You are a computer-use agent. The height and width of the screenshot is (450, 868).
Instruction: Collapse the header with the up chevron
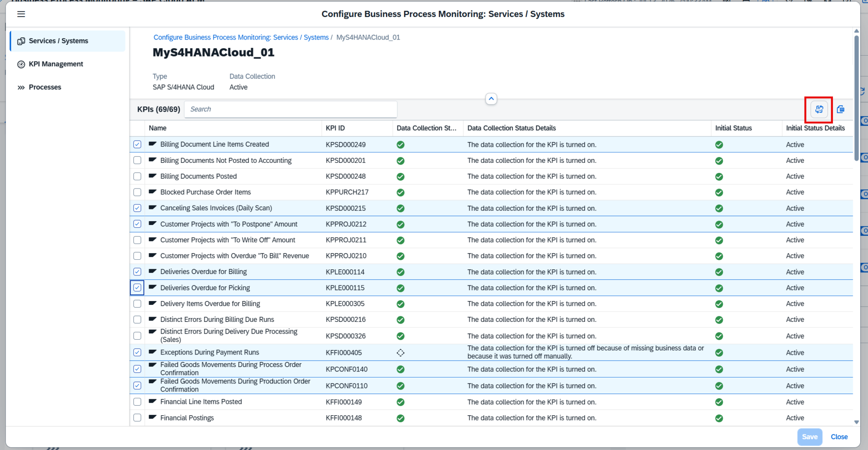coord(491,99)
